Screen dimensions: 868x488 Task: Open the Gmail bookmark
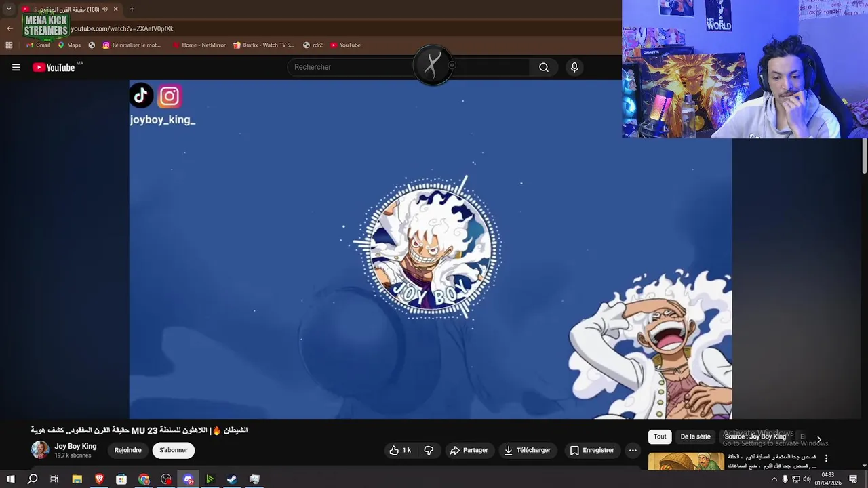point(38,45)
